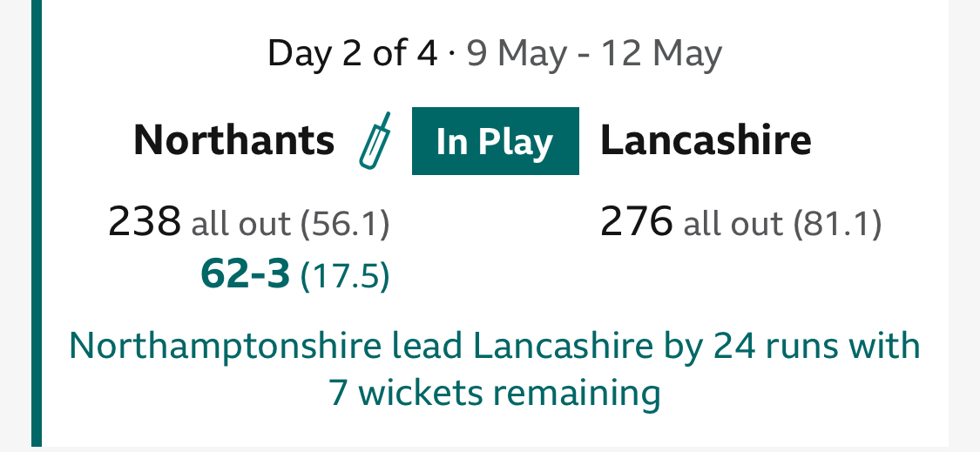Select Northants first innings score 238
Viewport: 980px width, 452px height.
coord(144,222)
